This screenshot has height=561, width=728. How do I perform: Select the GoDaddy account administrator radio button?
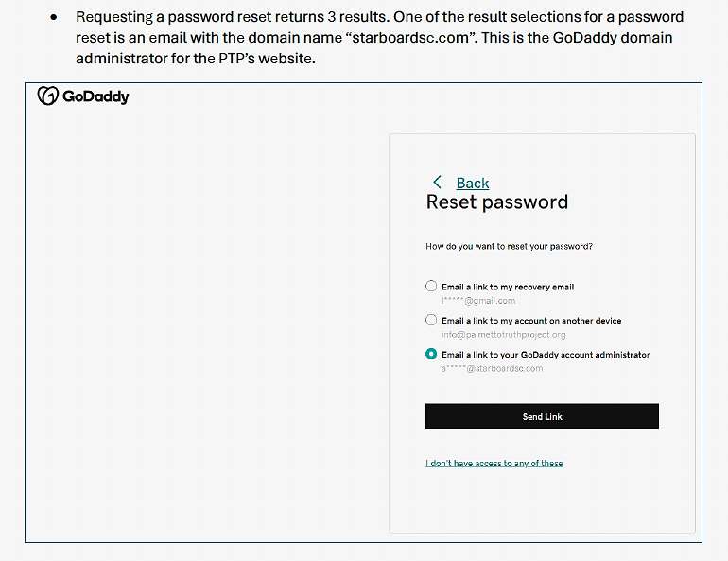coord(431,354)
